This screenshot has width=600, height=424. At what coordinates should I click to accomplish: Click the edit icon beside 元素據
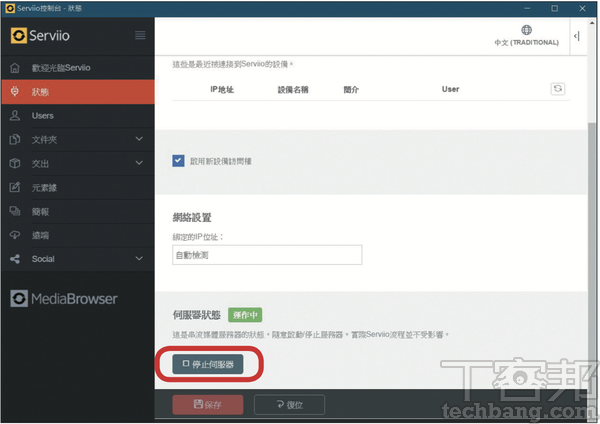coord(15,188)
